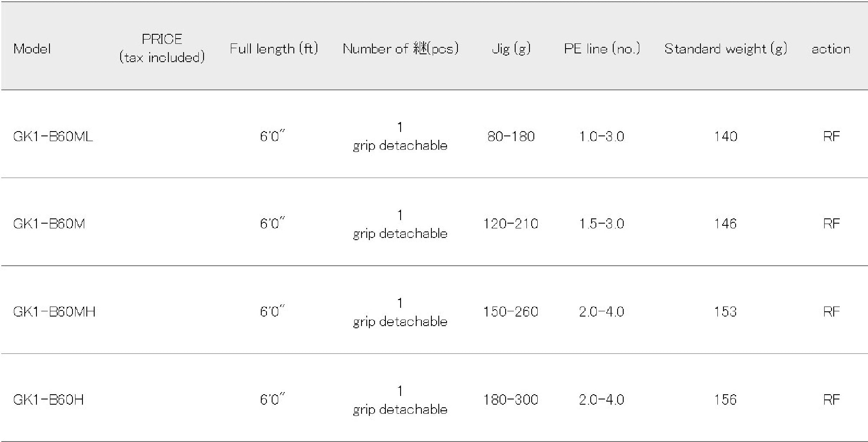Select the standard weight 140 cell
The width and height of the screenshot is (868, 442).
pyautogui.click(x=725, y=136)
